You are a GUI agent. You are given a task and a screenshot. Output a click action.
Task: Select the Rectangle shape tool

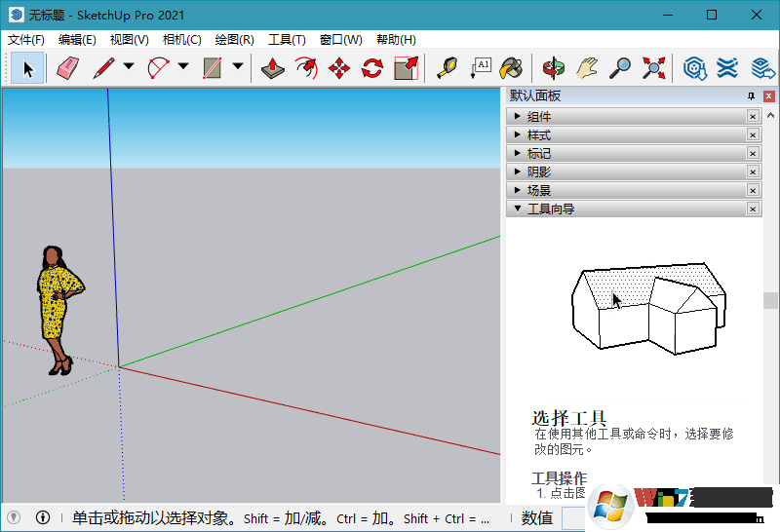click(x=212, y=68)
